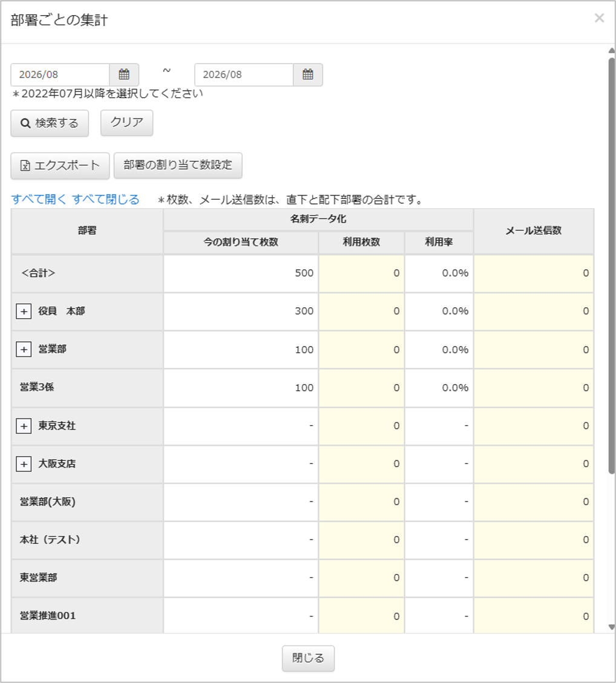Expand the 大阪支店 department row
This screenshot has width=616, height=683.
[24, 464]
